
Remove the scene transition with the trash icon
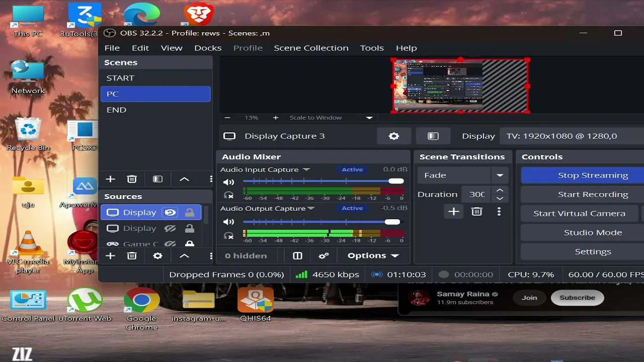click(476, 212)
